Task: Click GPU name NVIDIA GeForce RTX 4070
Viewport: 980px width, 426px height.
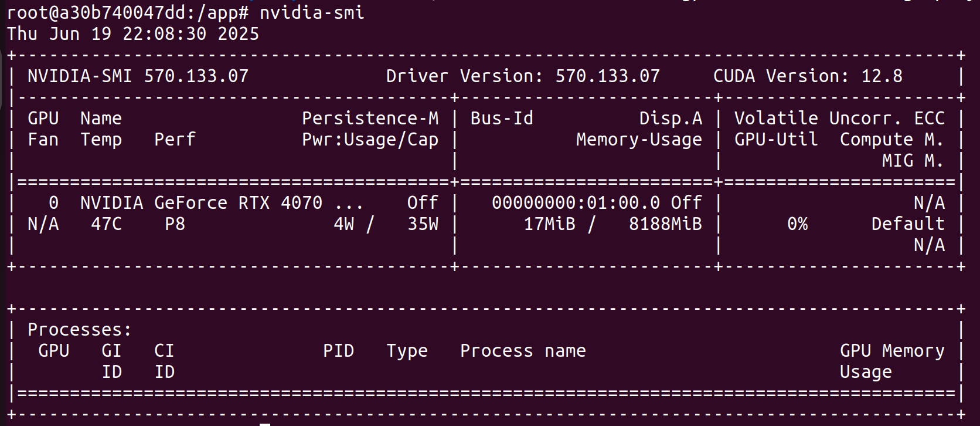Action: (202, 202)
